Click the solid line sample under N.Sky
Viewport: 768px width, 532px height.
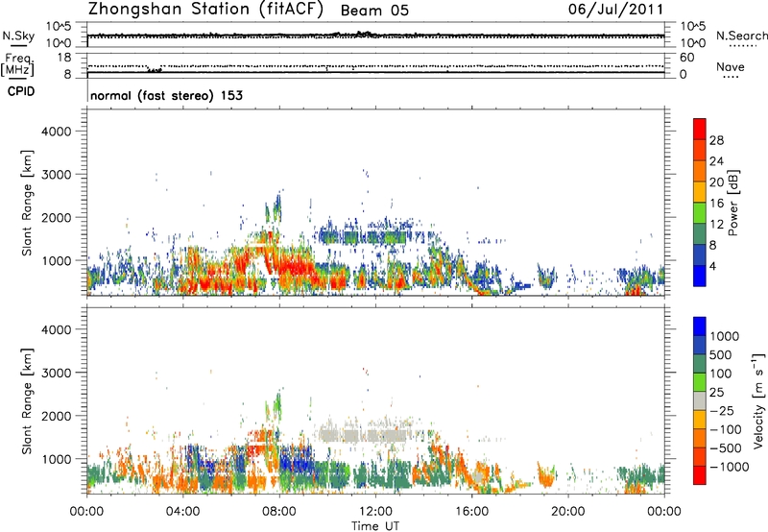tap(18, 45)
